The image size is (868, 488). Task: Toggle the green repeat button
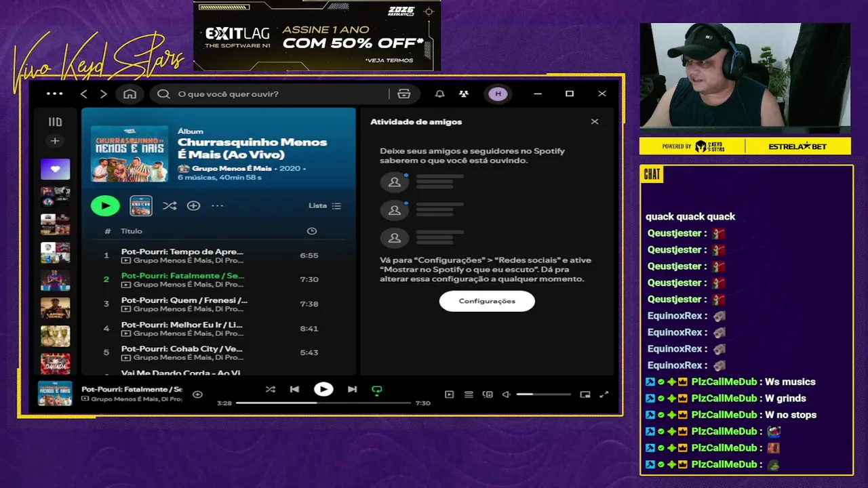pyautogui.click(x=377, y=390)
